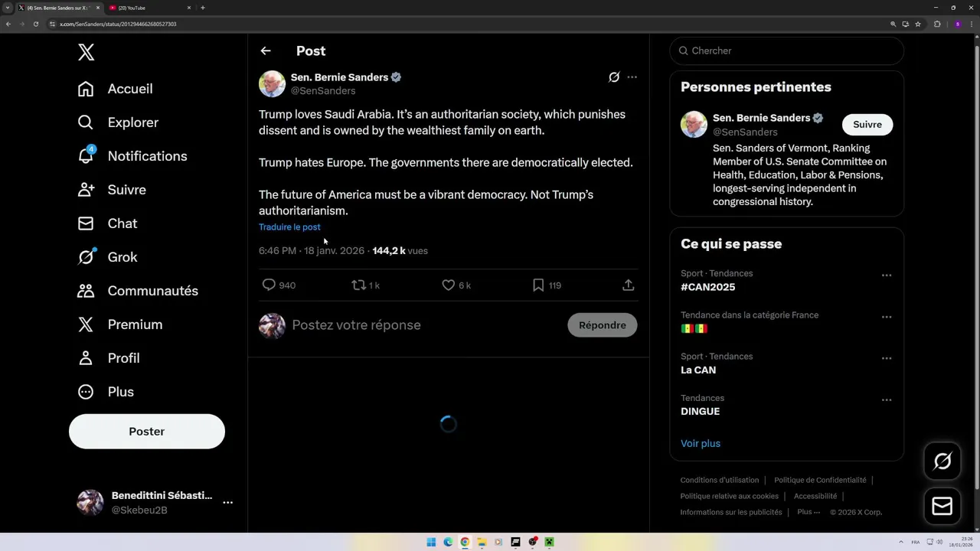Open more options for France category trend
Screen dimensions: 980x551
point(887,317)
